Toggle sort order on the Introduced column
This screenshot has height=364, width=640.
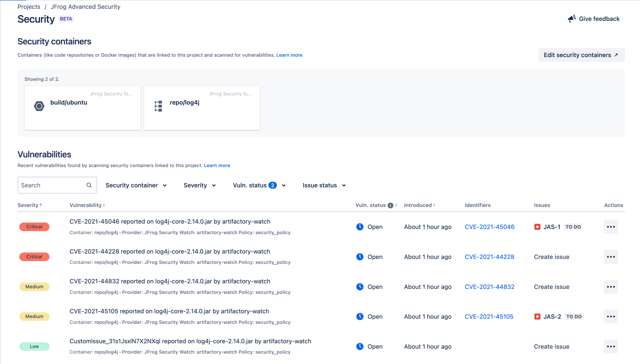[434, 205]
